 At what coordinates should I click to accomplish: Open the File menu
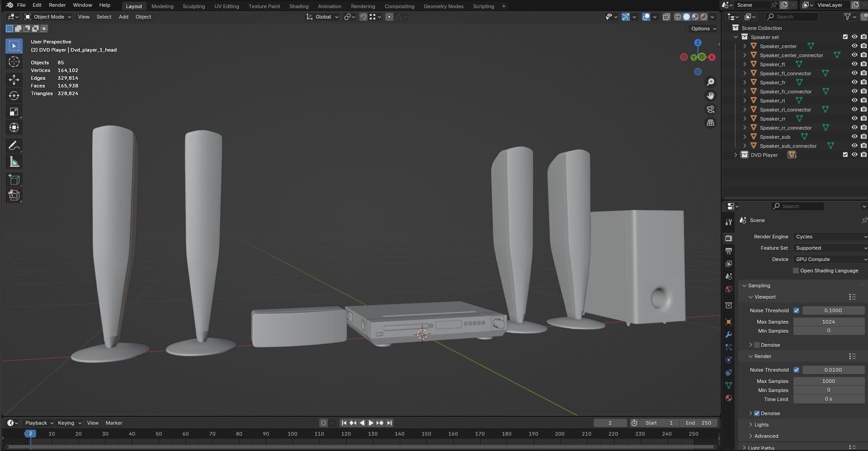tap(21, 5)
